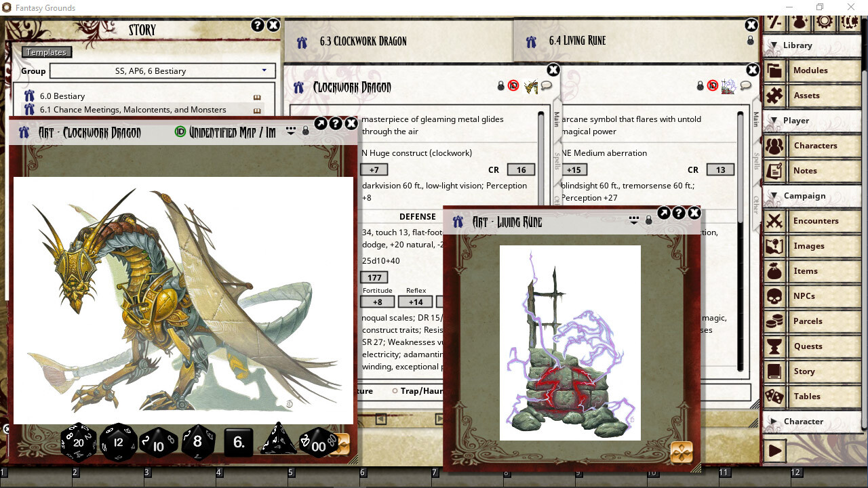Roll the d20 die at the bottom
Screen dimensions: 868x488
point(78,442)
